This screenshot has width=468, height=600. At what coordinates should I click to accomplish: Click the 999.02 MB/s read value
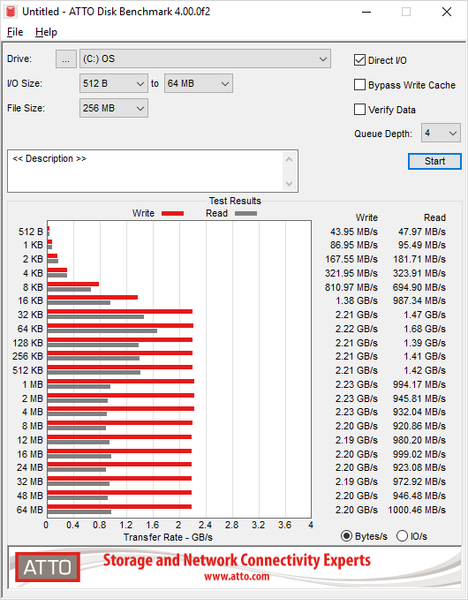[x=419, y=454]
